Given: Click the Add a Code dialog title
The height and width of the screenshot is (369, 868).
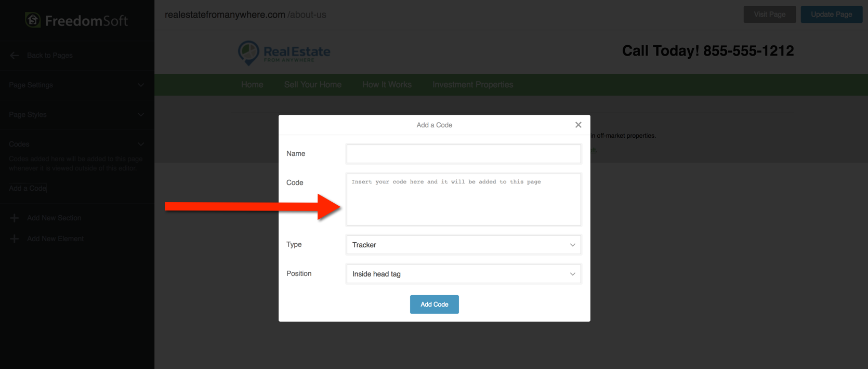Looking at the screenshot, I should 435,125.
